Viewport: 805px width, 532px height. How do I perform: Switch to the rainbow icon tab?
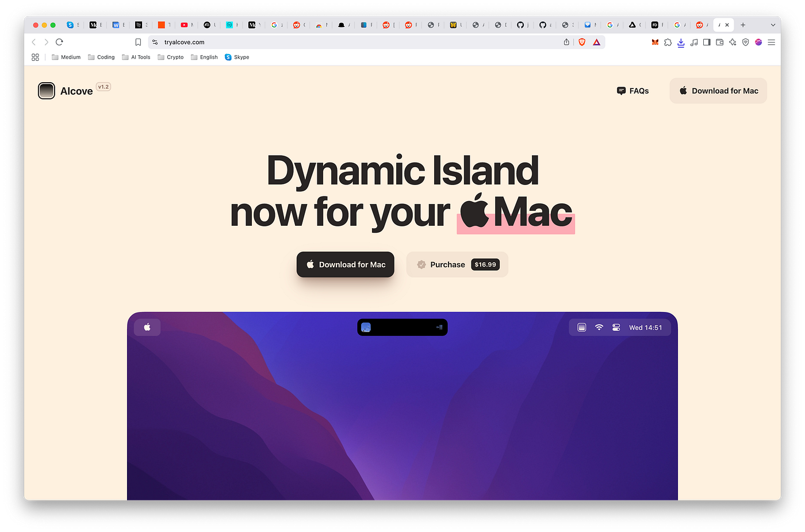pyautogui.click(x=321, y=25)
